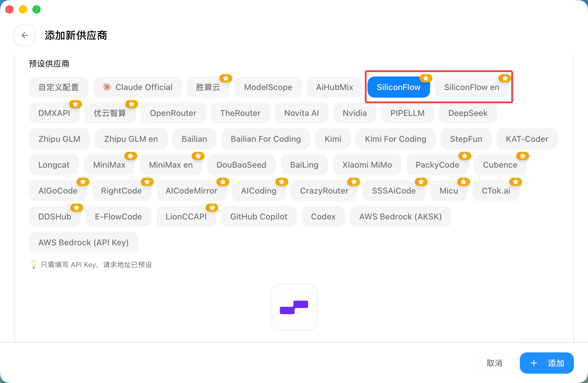Choose the DeepSeek provider preset
This screenshot has height=383, width=588.
(467, 113)
